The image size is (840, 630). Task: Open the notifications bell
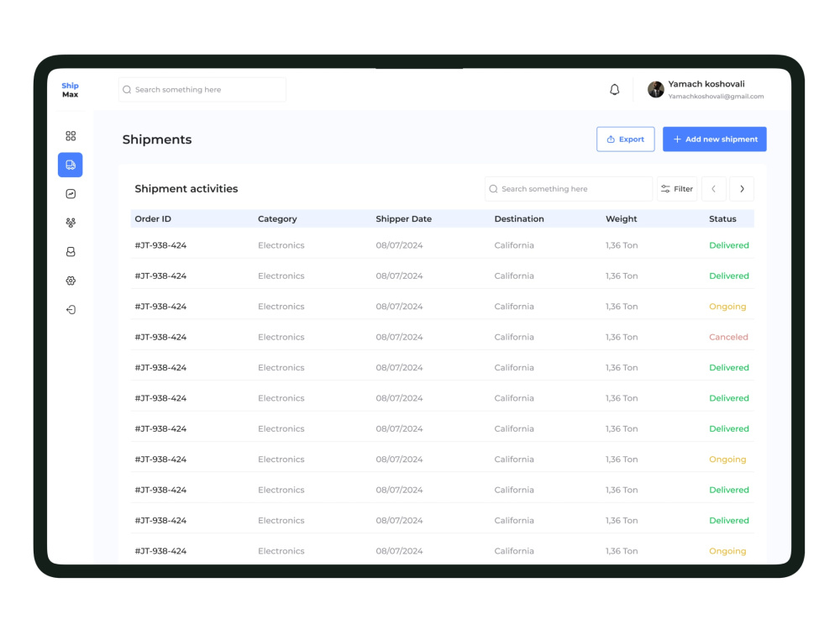coord(614,89)
